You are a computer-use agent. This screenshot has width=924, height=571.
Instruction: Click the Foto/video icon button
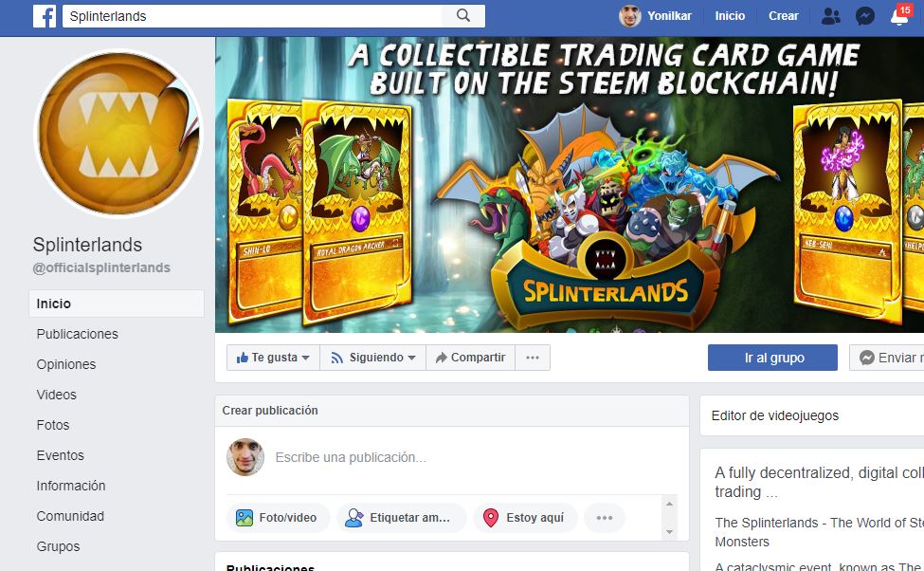click(278, 517)
